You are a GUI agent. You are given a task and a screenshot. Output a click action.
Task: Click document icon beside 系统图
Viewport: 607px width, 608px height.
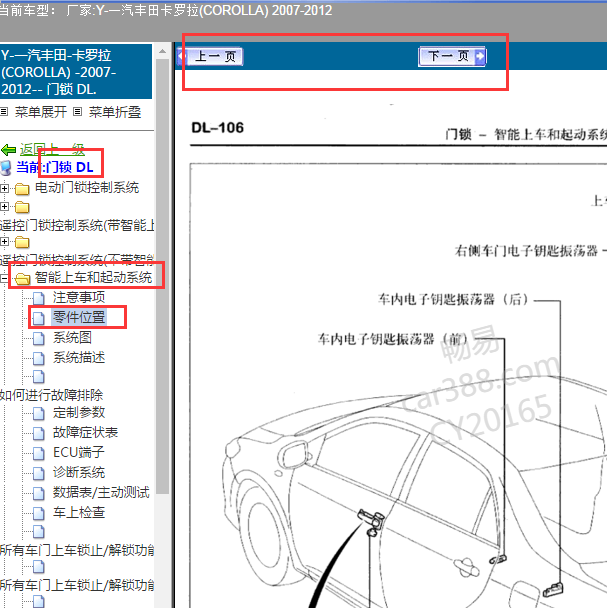(x=38, y=338)
